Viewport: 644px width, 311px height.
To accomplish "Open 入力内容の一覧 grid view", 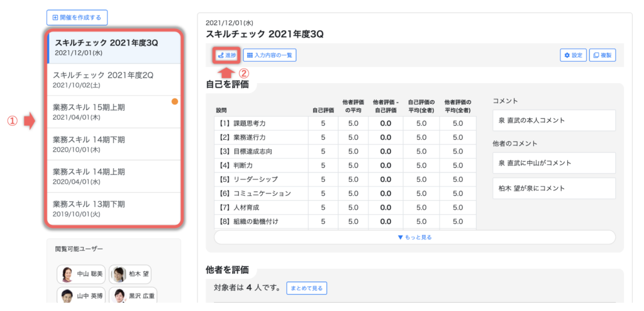I will coord(269,55).
